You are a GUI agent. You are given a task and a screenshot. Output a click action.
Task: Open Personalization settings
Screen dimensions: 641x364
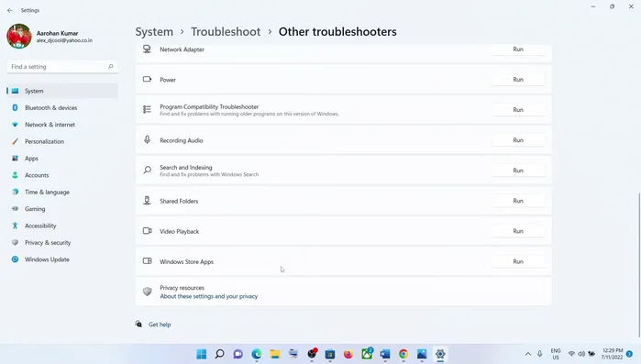click(62, 141)
